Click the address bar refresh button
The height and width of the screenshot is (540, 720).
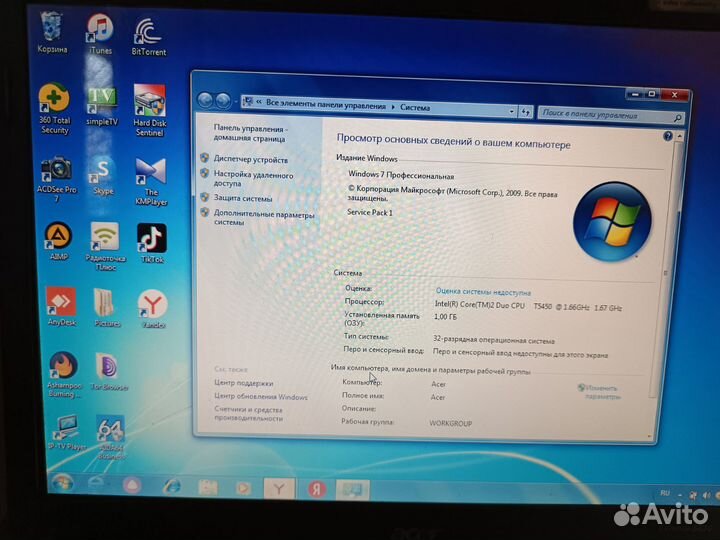click(526, 112)
